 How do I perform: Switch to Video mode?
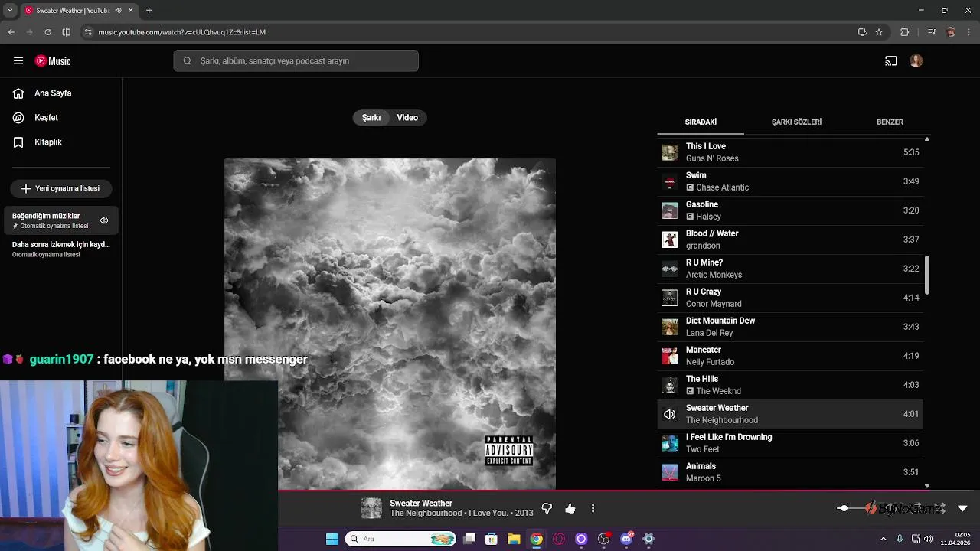tap(407, 118)
